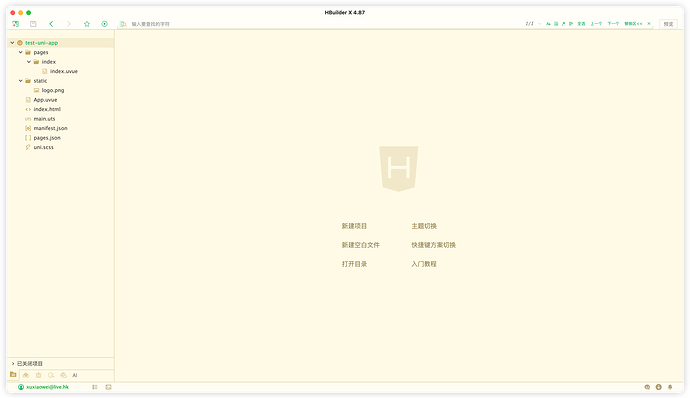Collapse the static folder arrow
Image resolution: width=690 pixels, height=398 pixels.
(x=20, y=81)
